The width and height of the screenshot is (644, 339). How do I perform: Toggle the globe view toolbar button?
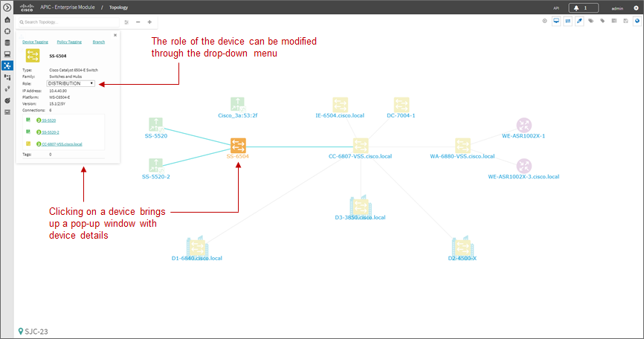(637, 21)
